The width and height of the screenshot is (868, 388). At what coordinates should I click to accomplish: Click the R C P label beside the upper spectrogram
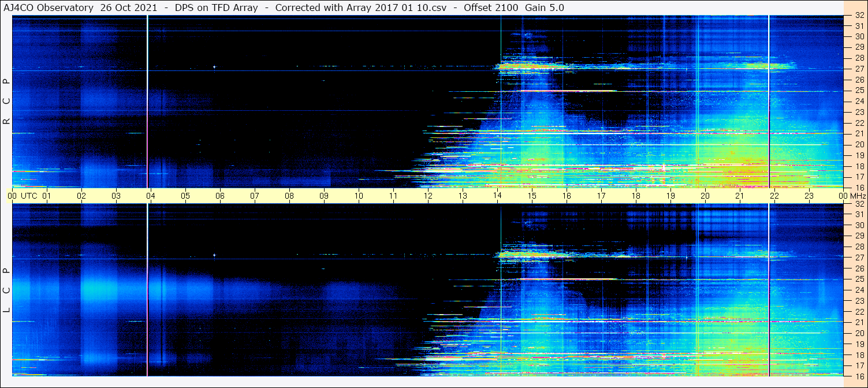click(x=6, y=102)
